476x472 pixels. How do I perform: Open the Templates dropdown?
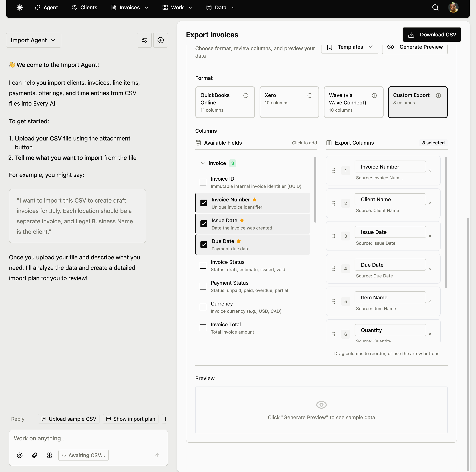click(350, 47)
